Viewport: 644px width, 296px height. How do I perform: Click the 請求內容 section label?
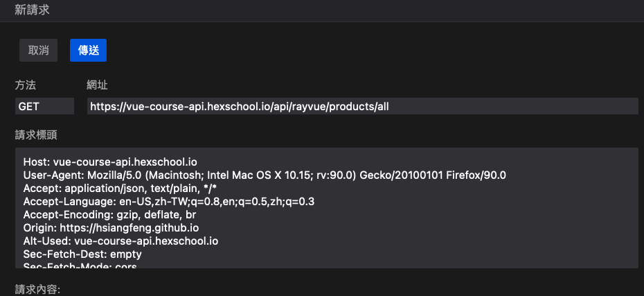(37, 288)
